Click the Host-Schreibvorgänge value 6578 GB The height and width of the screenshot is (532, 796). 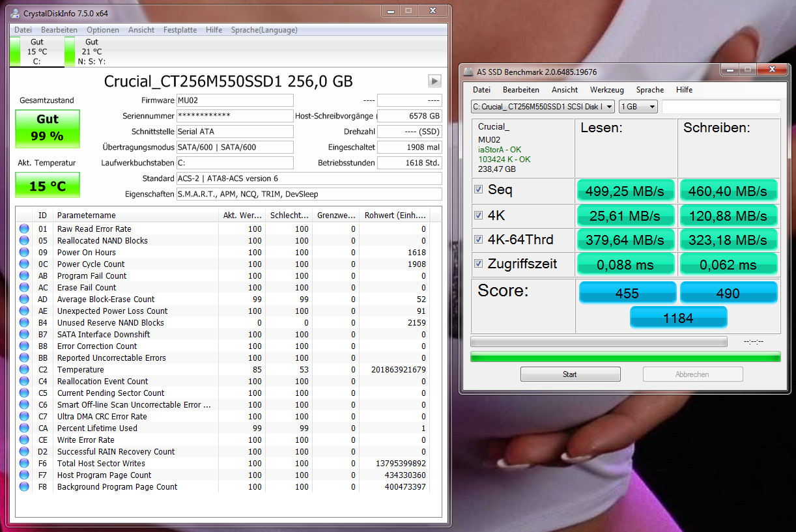(x=409, y=116)
